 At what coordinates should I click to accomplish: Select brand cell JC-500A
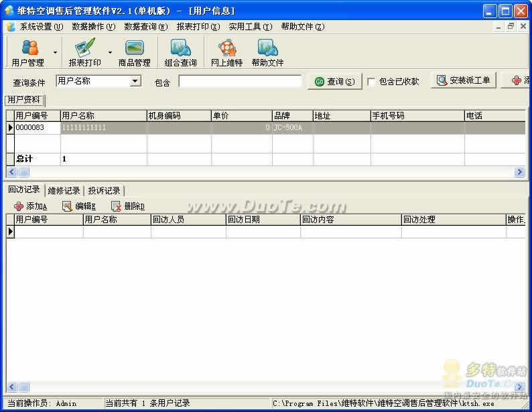point(292,128)
